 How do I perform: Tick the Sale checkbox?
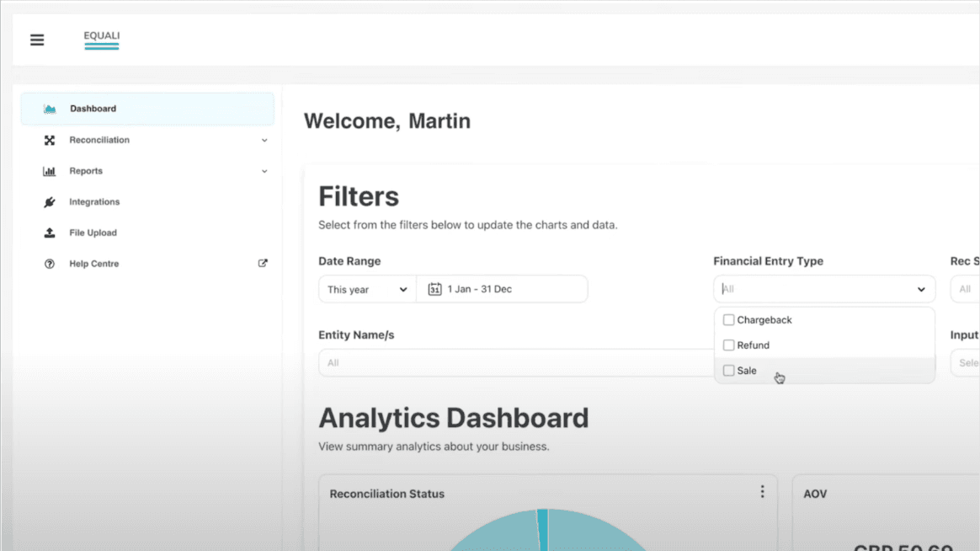728,370
